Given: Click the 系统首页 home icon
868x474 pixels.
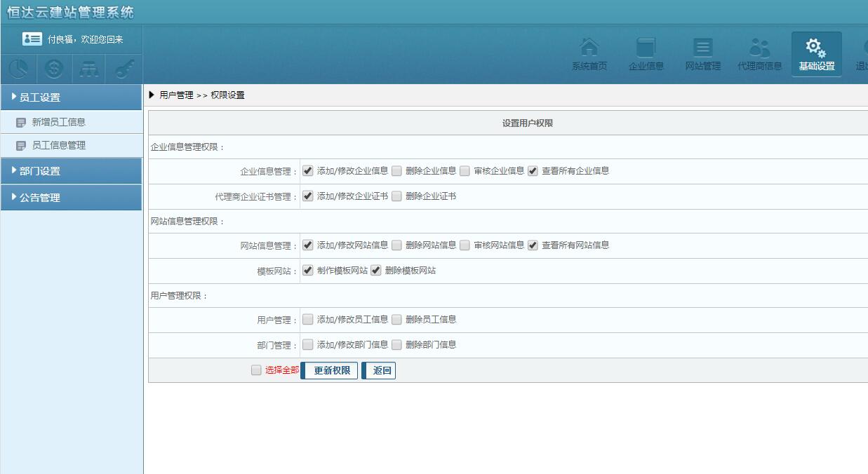Looking at the screenshot, I should coord(589,48).
